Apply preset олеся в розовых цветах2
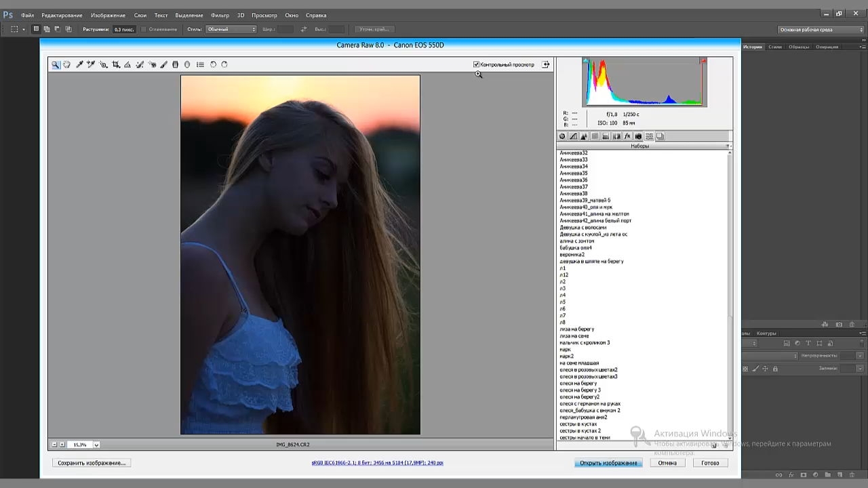 click(x=589, y=370)
